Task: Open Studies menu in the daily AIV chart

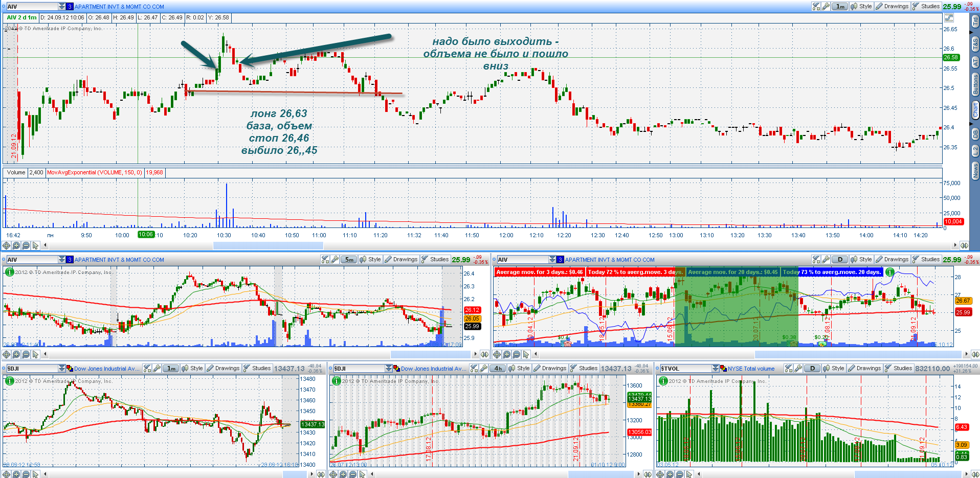Action: 926,260
